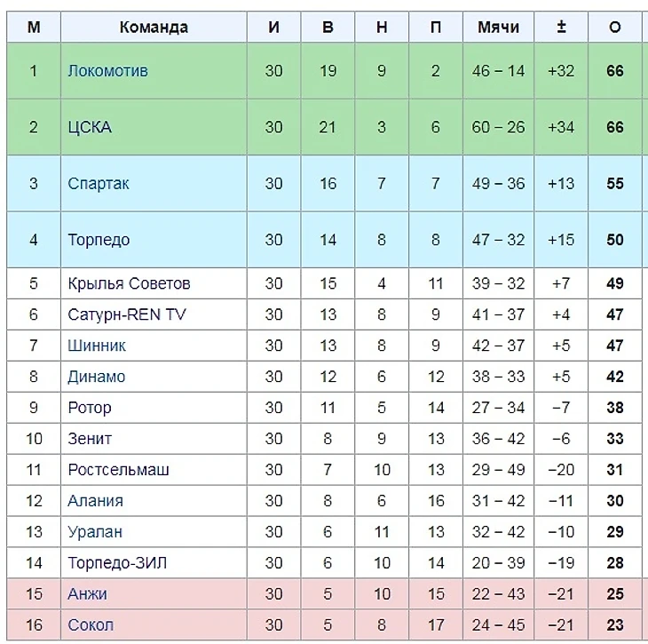
Task: Click the О points column header
Action: [615, 27]
